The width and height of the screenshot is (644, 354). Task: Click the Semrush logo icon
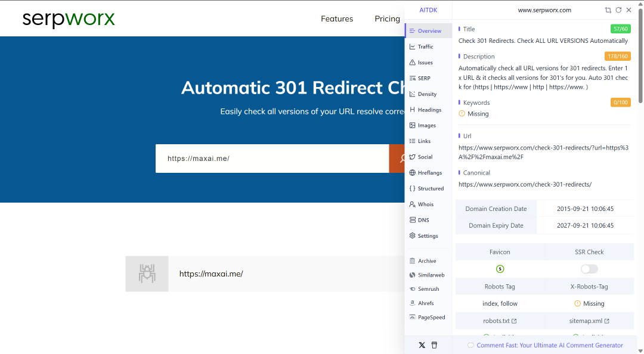click(413, 289)
